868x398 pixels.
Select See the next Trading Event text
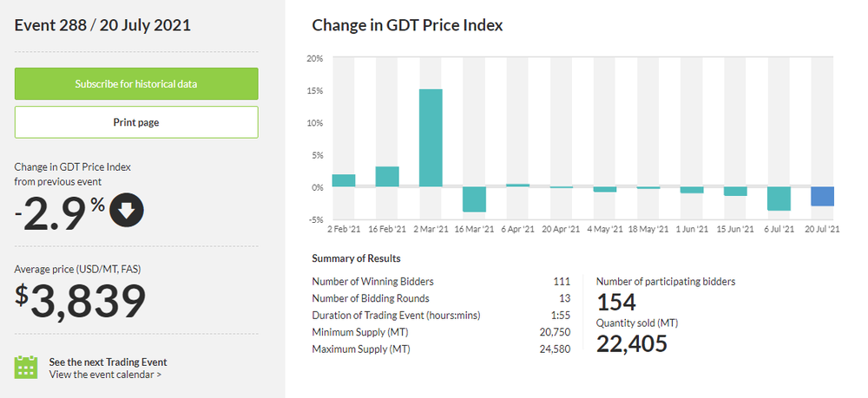pos(108,362)
